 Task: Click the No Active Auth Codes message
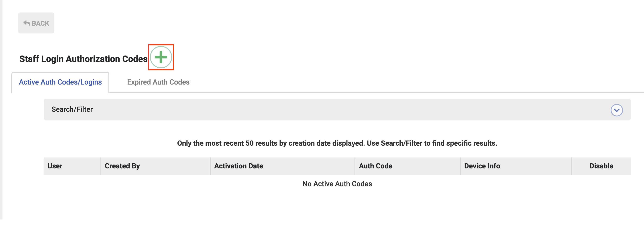coord(337,184)
